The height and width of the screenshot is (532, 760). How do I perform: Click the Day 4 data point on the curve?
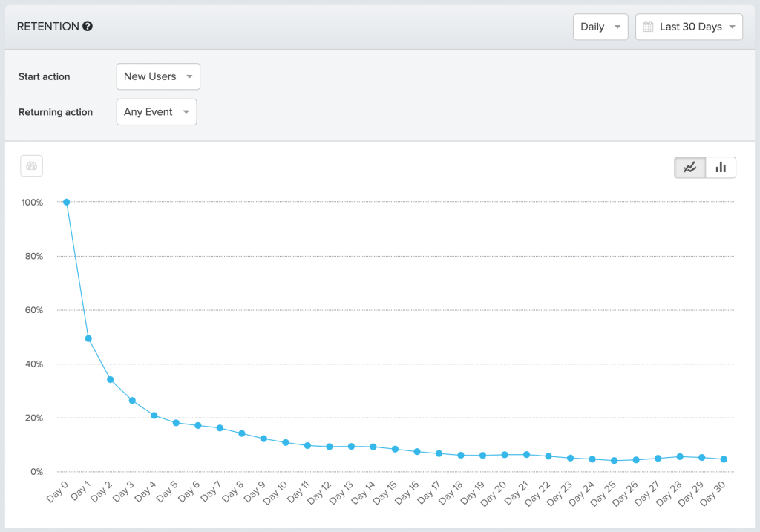[x=154, y=416]
